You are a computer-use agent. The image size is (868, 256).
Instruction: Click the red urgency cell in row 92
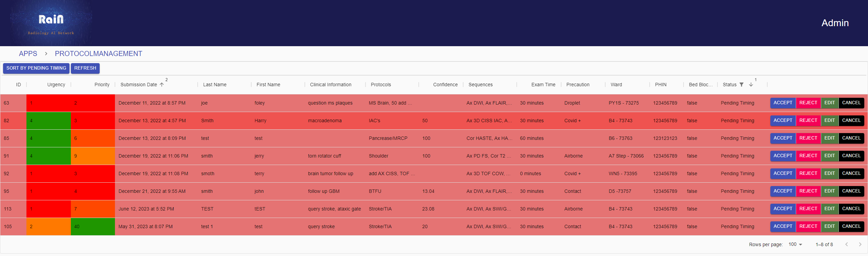48,173
